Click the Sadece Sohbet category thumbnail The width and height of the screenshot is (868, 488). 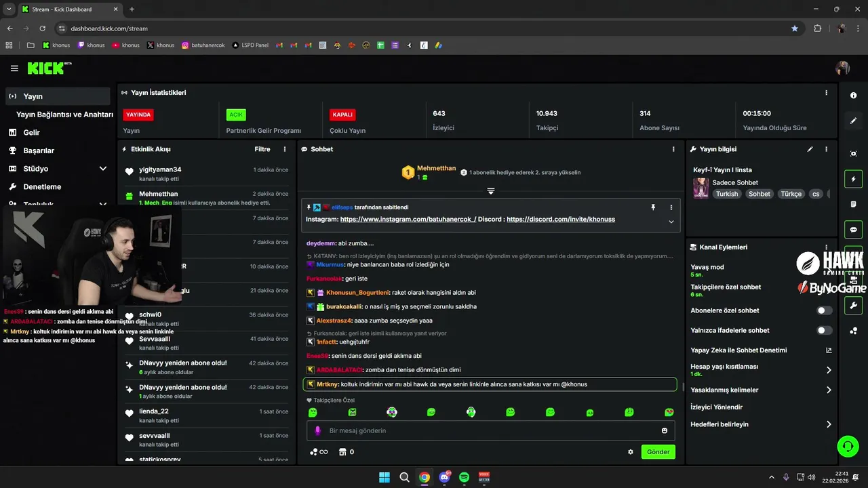[701, 188]
